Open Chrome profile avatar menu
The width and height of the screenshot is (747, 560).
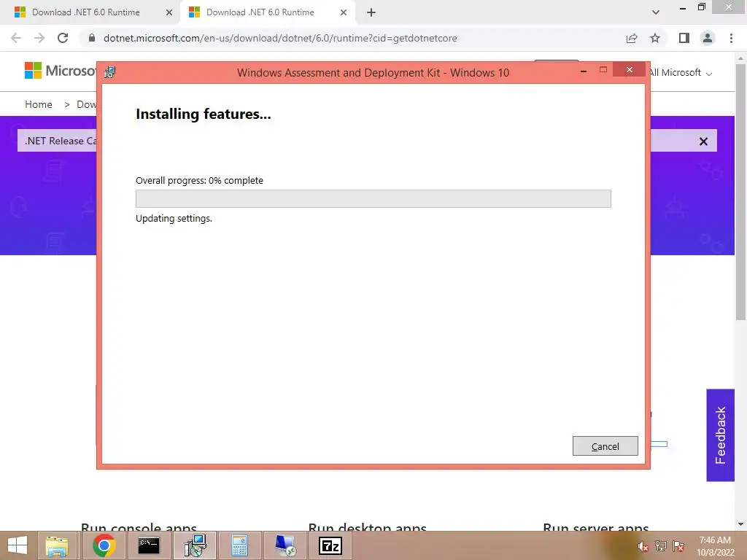point(708,38)
